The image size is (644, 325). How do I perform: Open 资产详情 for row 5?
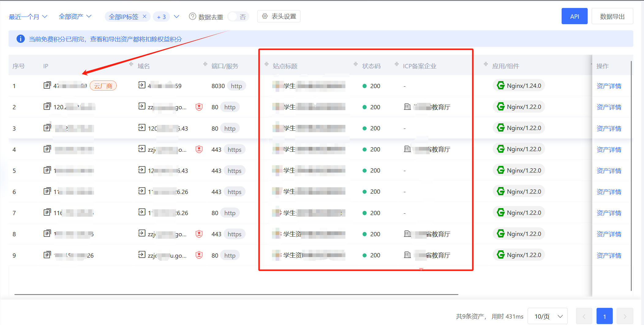pyautogui.click(x=609, y=170)
